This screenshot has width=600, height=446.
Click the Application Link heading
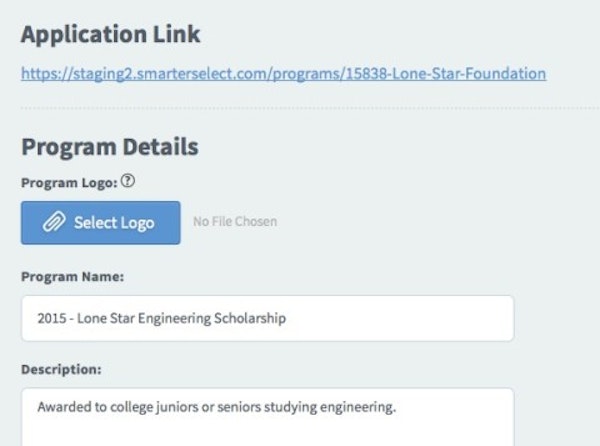[111, 35]
